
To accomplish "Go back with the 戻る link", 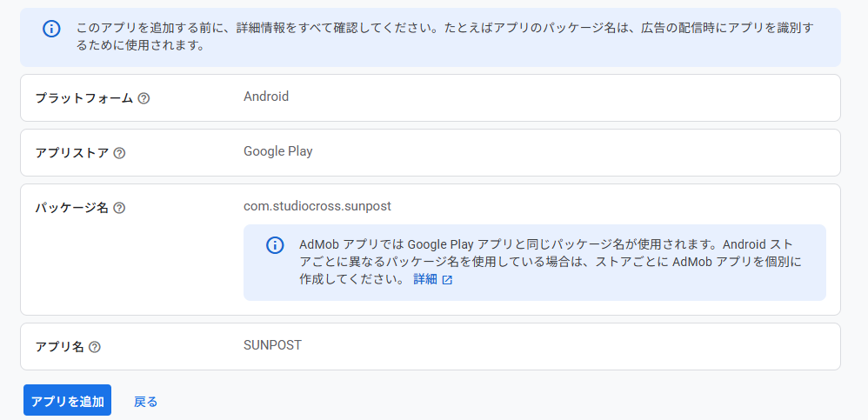I will (145, 402).
